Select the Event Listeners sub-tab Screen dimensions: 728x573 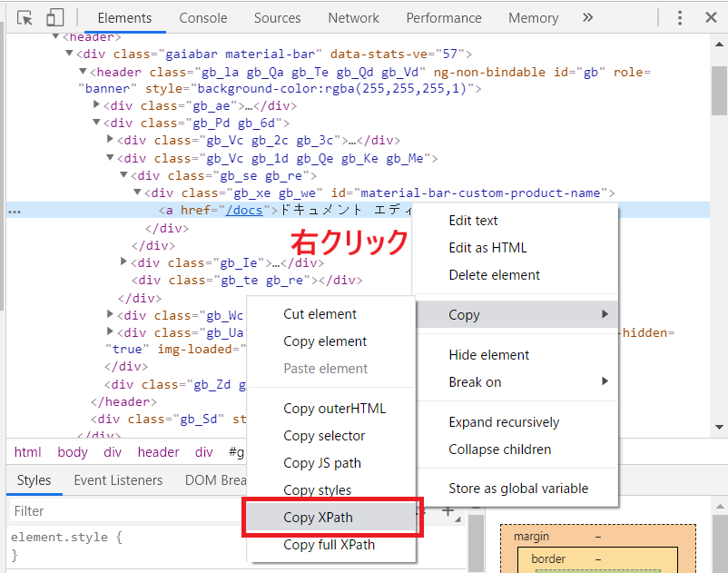point(118,480)
